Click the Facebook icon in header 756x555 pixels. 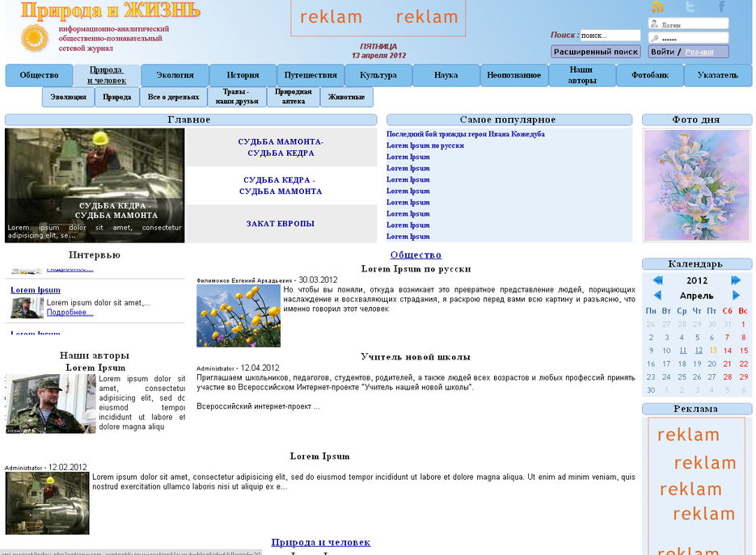click(722, 7)
